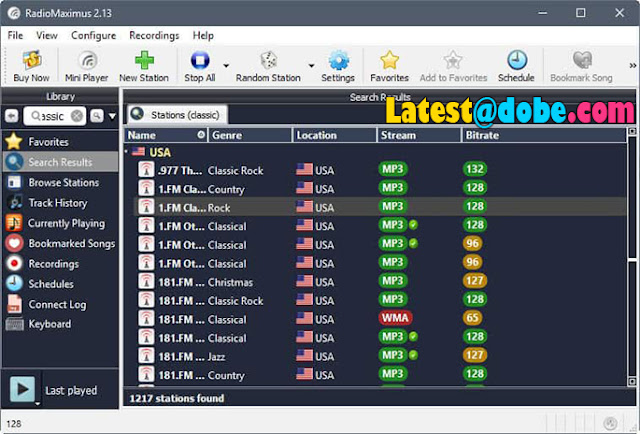Viewport: 640px width, 434px height.
Task: Expand the Random Station dropdown arrow
Action: (x=311, y=66)
